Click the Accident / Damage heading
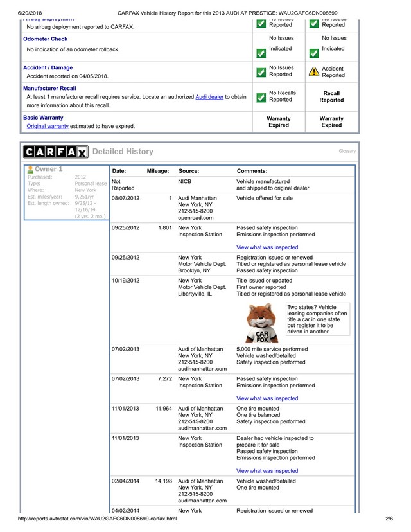 (48, 67)
